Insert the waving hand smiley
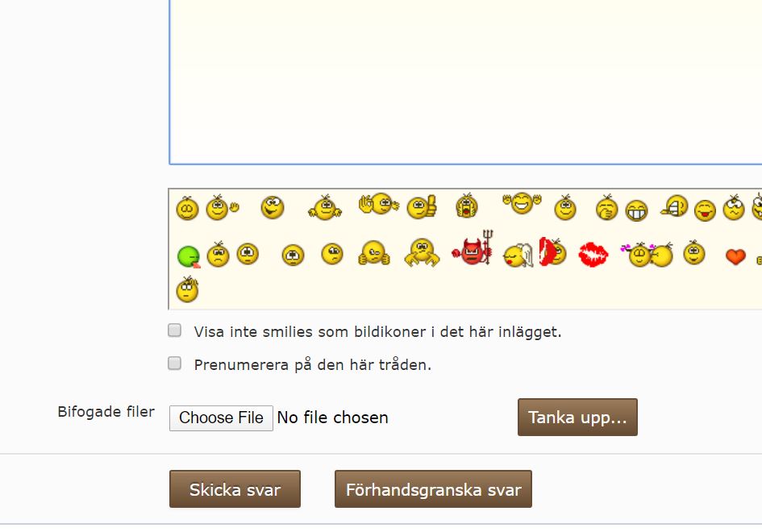Viewport: 762px width, 532px height. pyautogui.click(x=223, y=207)
